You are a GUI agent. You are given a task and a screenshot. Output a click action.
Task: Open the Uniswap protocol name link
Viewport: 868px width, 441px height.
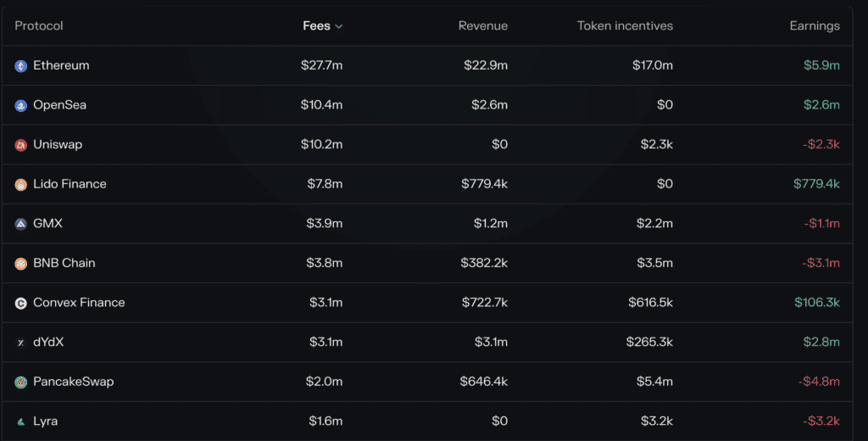coord(58,144)
